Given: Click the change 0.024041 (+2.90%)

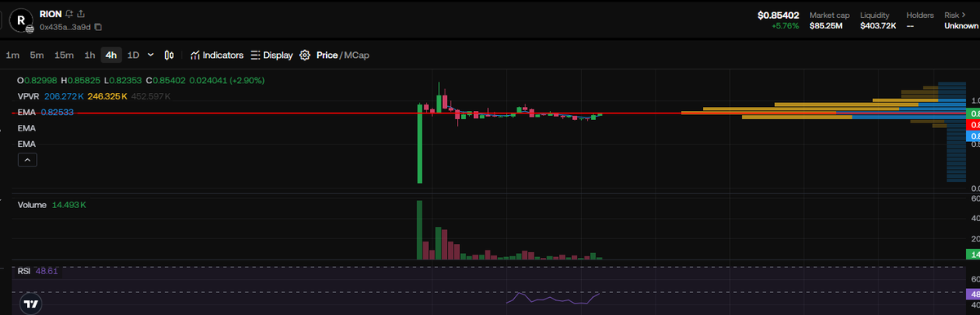Looking at the screenshot, I should pos(227,81).
